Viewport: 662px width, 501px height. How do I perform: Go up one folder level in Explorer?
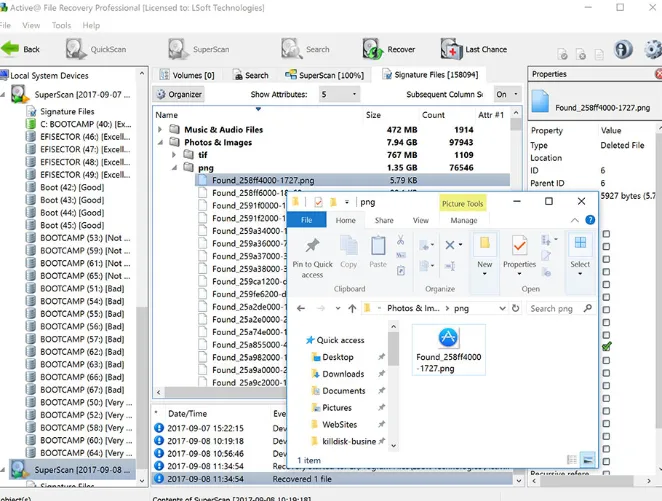pos(352,309)
